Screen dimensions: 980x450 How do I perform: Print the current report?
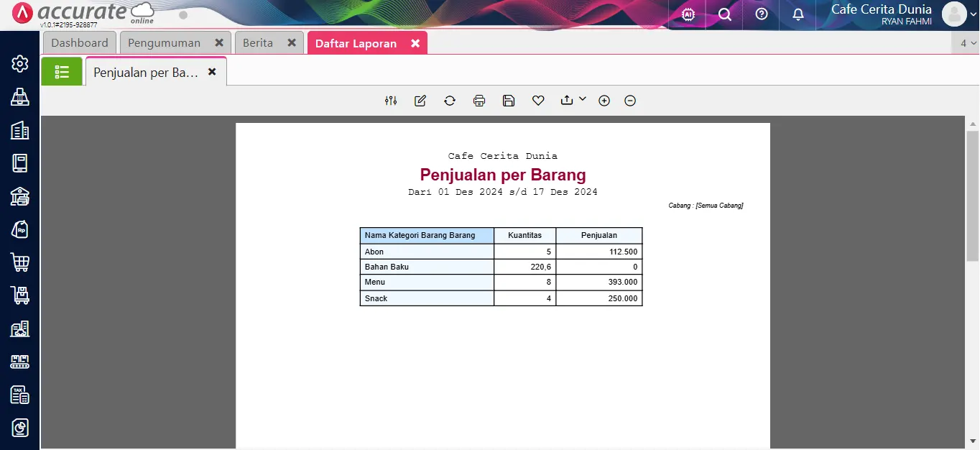[479, 101]
